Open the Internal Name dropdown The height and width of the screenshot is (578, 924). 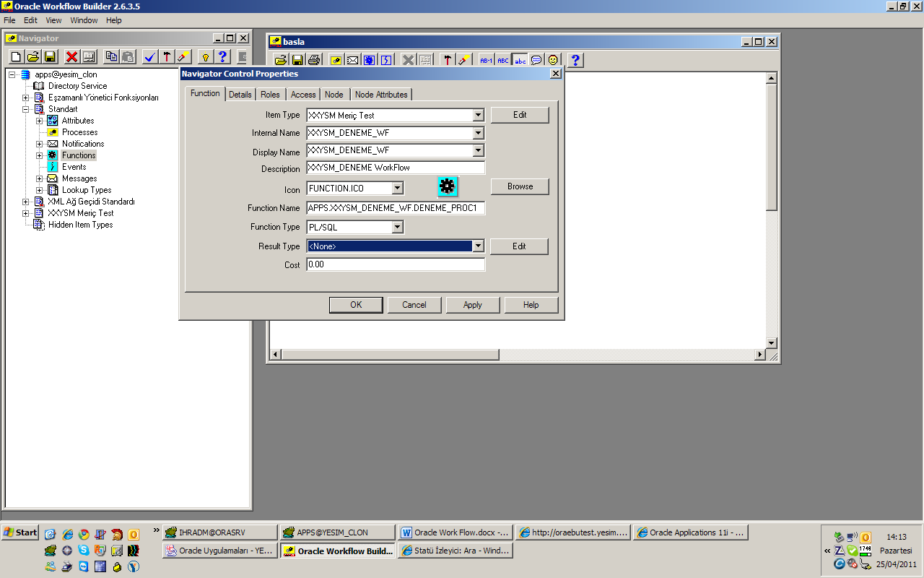click(478, 133)
